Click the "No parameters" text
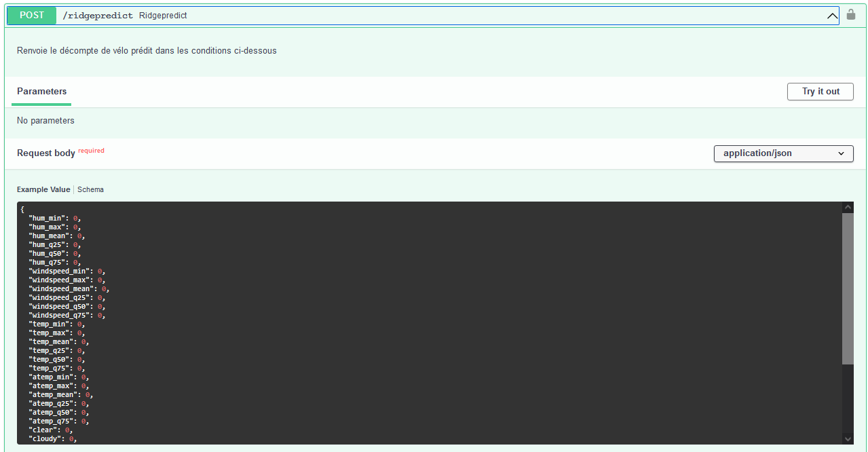The image size is (868, 452). [45, 121]
